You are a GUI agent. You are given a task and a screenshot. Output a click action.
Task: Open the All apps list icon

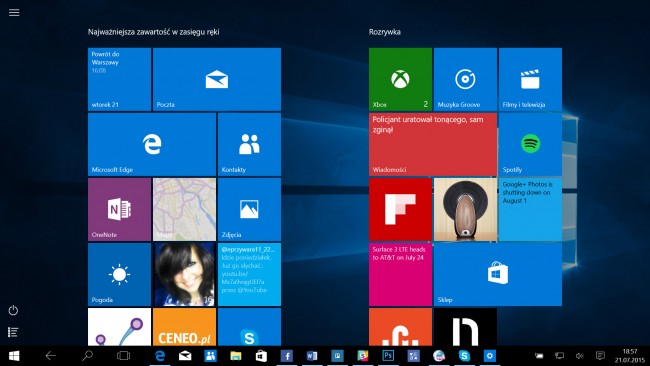click(x=13, y=332)
